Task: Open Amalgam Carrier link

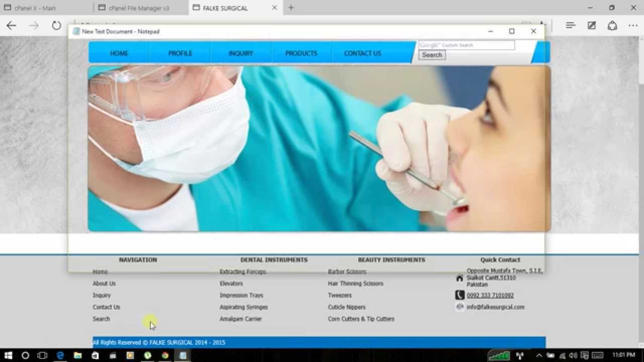Action: click(x=241, y=319)
